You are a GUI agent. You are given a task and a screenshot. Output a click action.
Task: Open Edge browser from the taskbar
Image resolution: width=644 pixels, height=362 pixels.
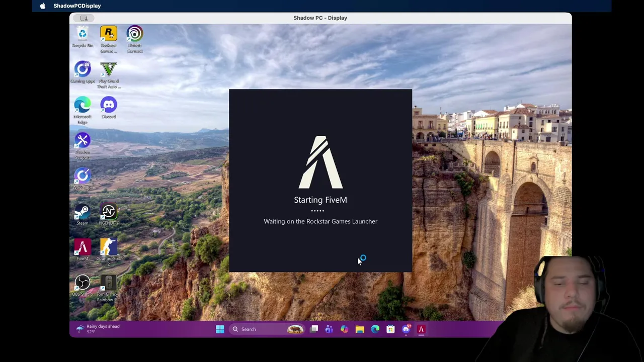(375, 329)
